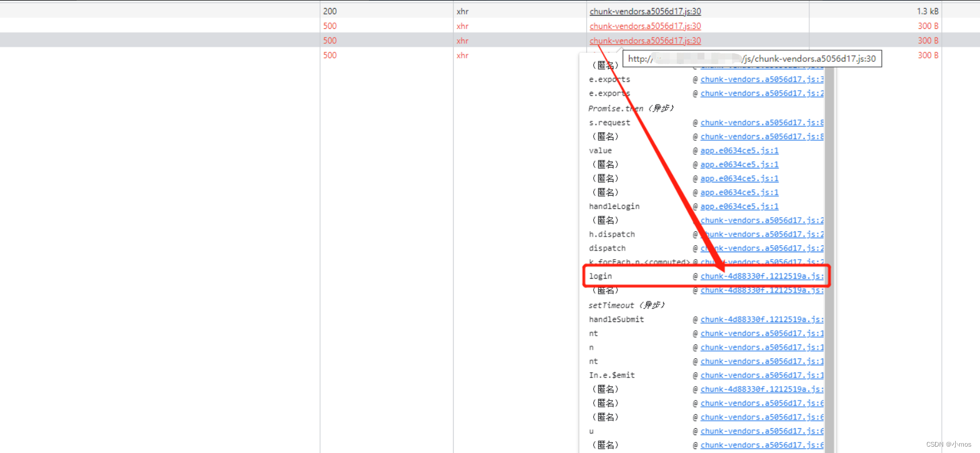
Task: Click the setTimeout (异步) async separator
Action: 627,305
